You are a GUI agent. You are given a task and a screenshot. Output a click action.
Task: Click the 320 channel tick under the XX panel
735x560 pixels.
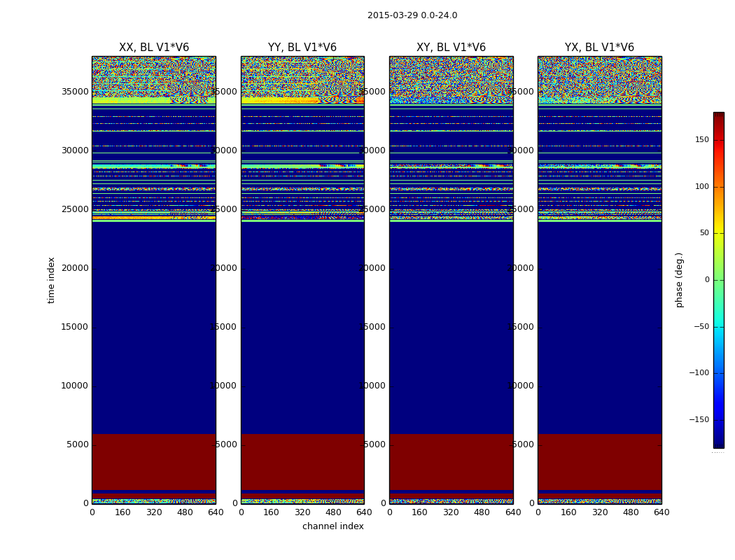(153, 512)
